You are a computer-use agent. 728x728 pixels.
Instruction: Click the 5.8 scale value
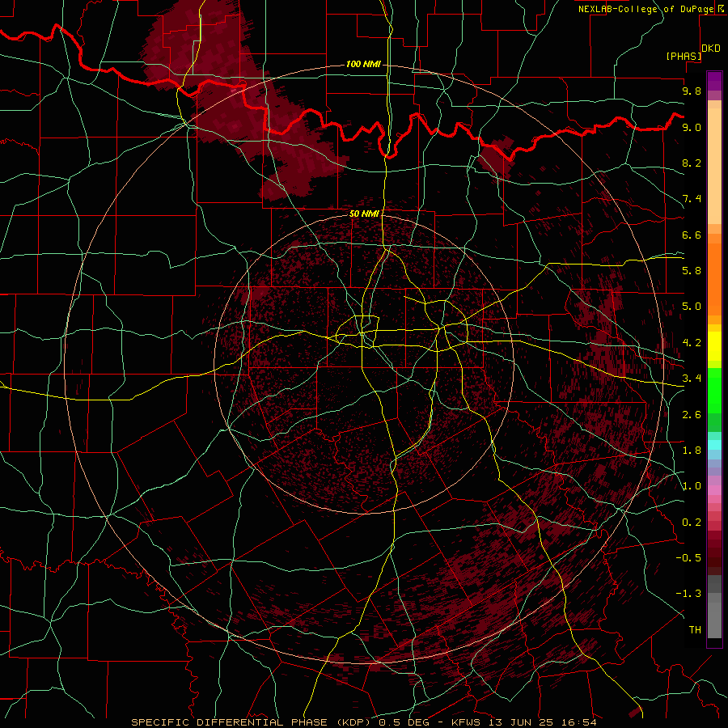coord(692,271)
